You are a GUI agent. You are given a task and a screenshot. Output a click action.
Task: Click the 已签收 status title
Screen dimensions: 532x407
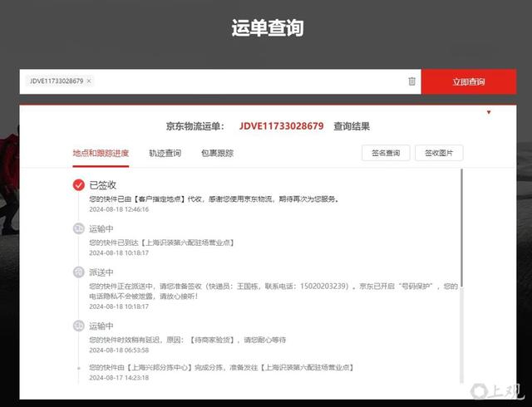(x=103, y=185)
